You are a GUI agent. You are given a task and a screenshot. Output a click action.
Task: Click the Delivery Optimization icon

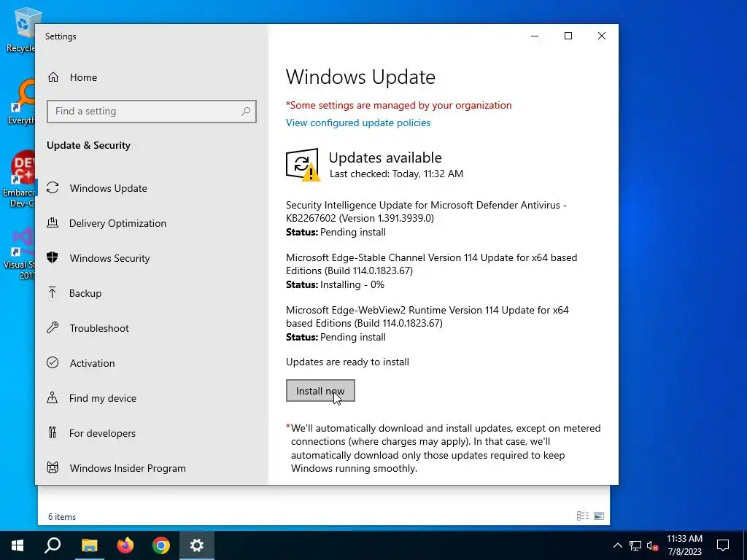coord(53,223)
